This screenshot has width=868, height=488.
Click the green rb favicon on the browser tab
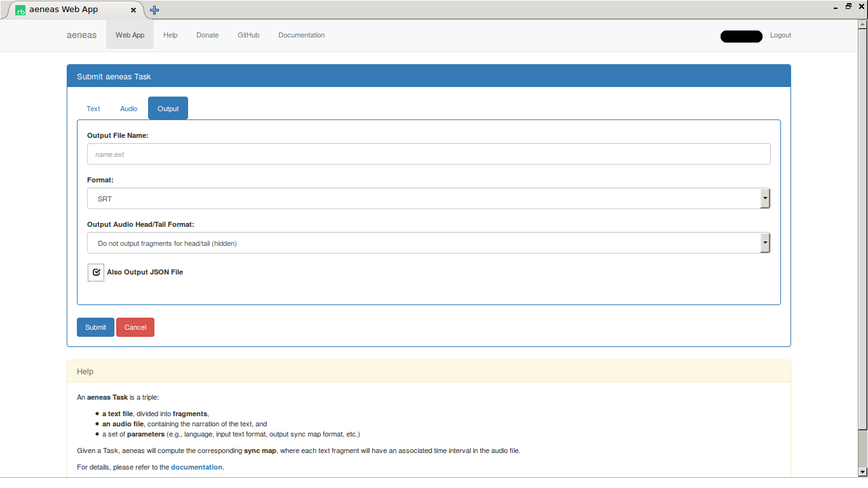(20, 10)
